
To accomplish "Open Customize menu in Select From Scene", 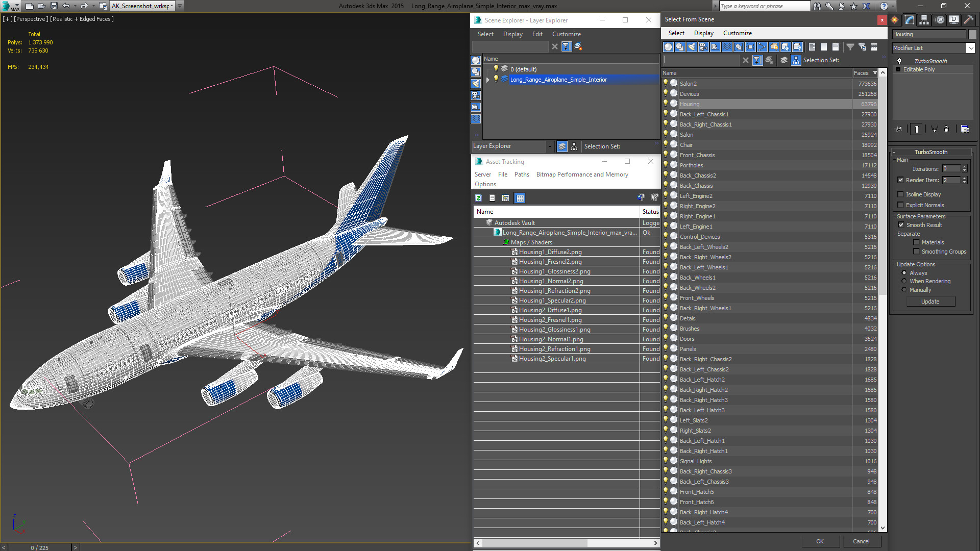I will click(737, 33).
